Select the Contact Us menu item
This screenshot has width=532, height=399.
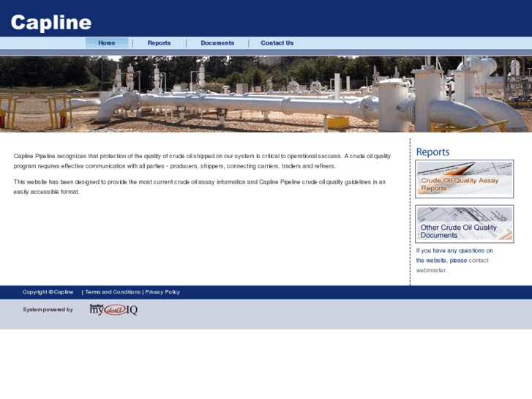point(277,42)
